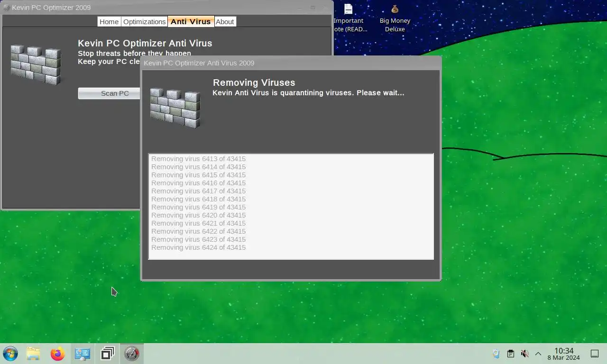Open the clock showing 10:34
This screenshot has width=607, height=364.
[x=564, y=354]
